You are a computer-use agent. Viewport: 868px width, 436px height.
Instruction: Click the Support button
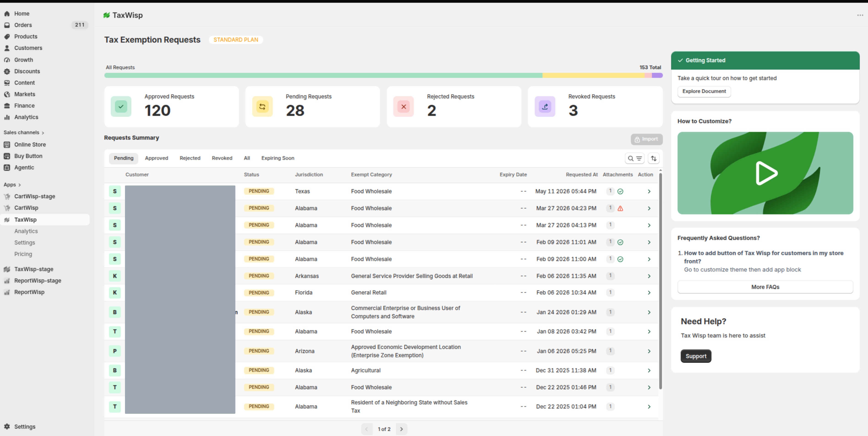(x=696, y=356)
